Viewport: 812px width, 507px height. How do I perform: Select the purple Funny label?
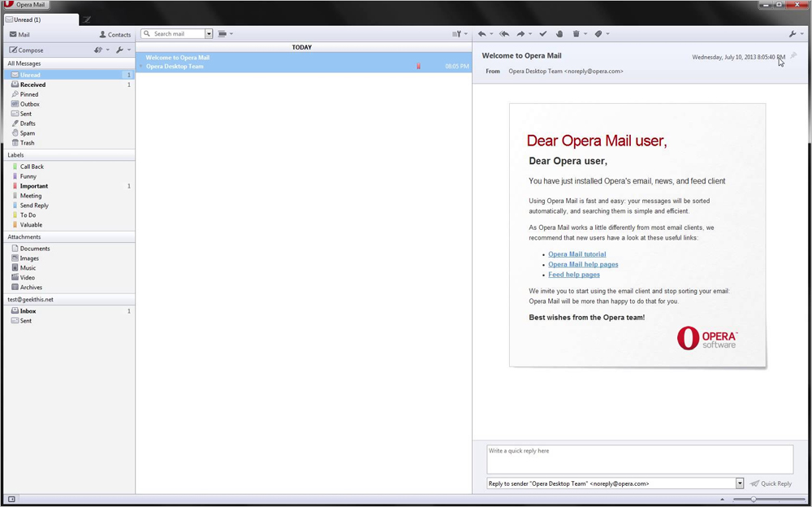pos(69,176)
